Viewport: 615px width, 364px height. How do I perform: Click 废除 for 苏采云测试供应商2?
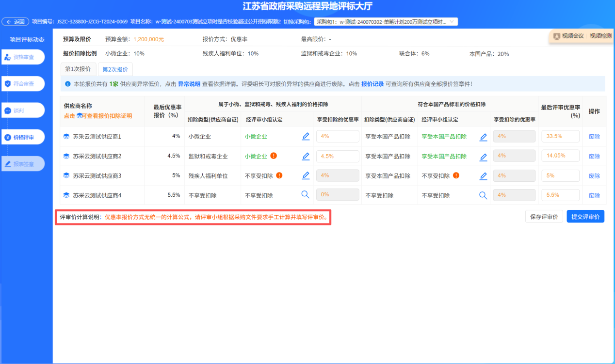[x=594, y=157]
